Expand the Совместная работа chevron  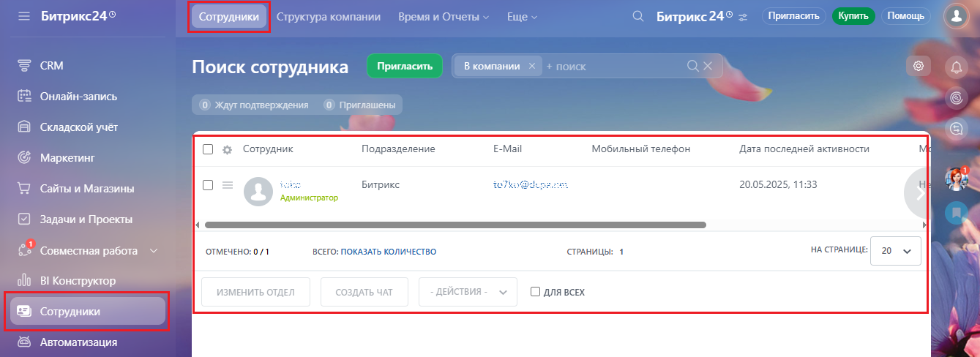coord(154,250)
